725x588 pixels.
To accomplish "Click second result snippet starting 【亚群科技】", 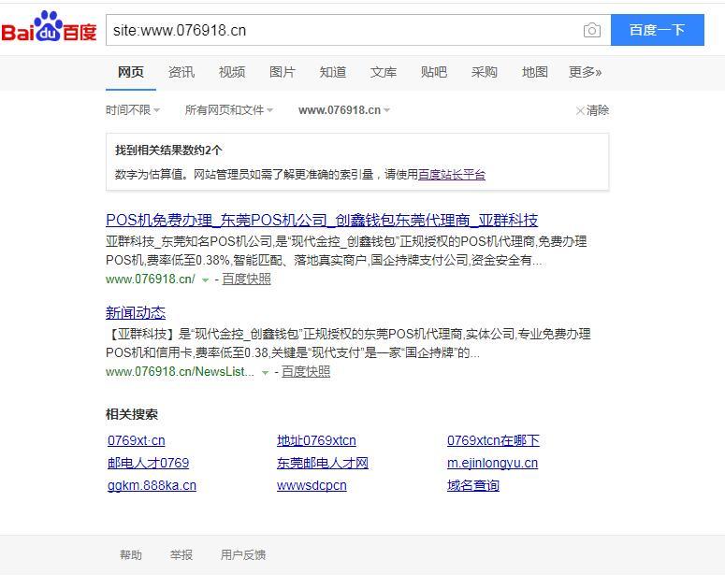I will coord(348,343).
